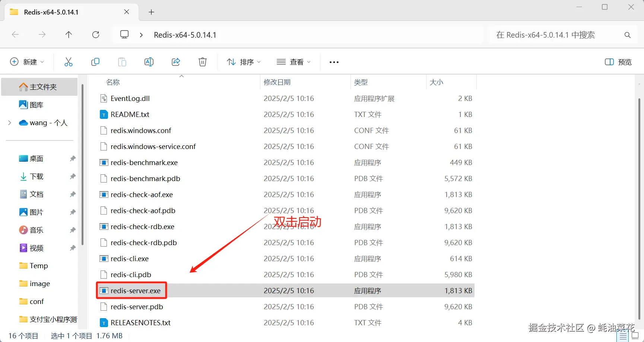Image resolution: width=644 pixels, height=342 pixels.
Task: Go back with the left arrow
Action: coord(15,35)
